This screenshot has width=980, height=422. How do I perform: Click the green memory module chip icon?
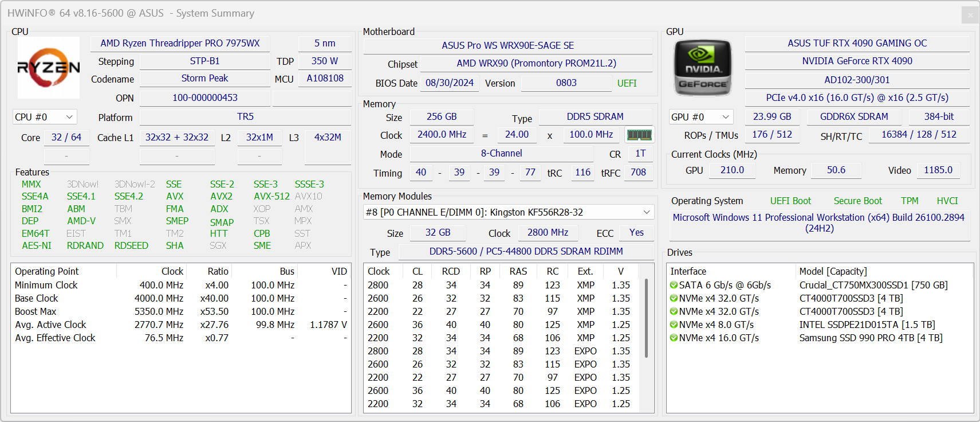(x=639, y=135)
